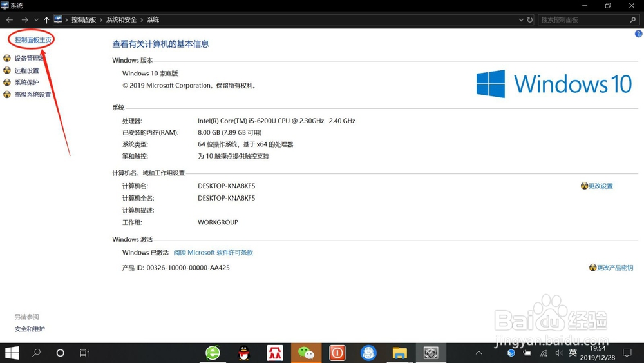
Task: Open QQ penguin taskbar icon
Action: tap(244, 353)
